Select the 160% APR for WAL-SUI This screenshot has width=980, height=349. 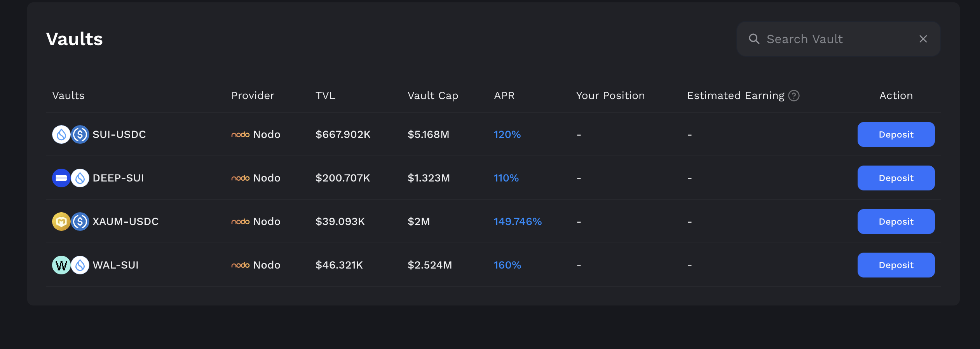tap(507, 265)
